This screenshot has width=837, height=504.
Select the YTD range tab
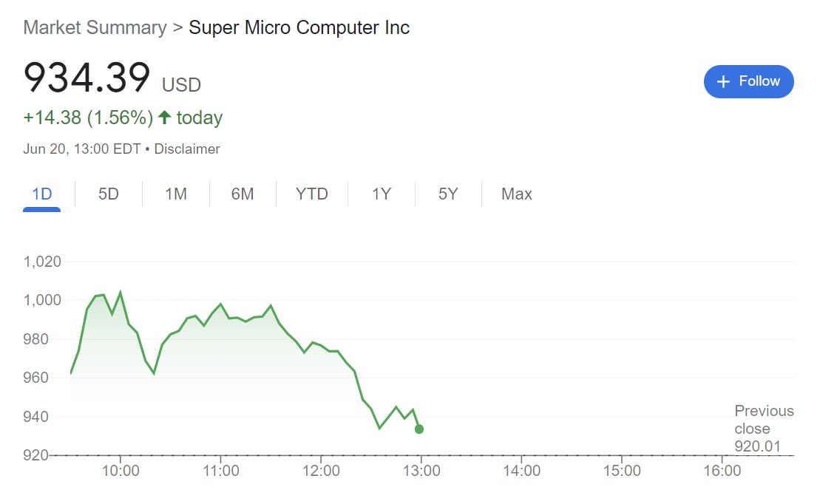pyautogui.click(x=311, y=194)
